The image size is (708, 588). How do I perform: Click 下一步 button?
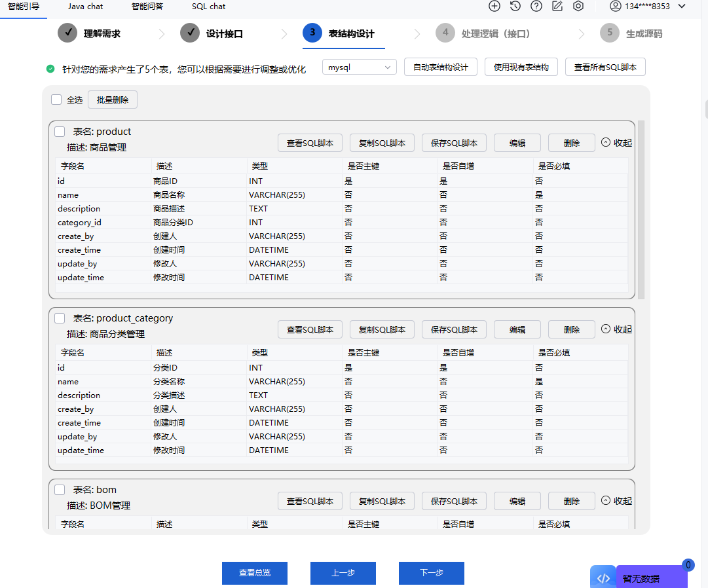(x=432, y=573)
